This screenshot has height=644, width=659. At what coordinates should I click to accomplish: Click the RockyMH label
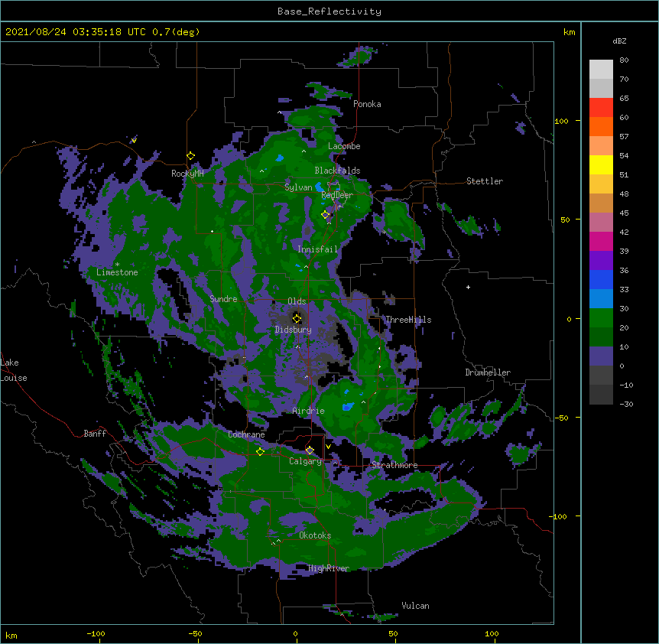187,173
